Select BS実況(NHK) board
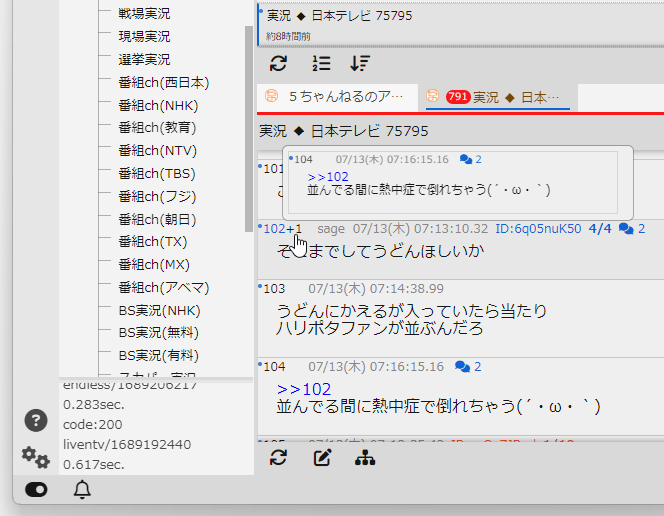Screen dimensions: 664x516 (160, 311)
